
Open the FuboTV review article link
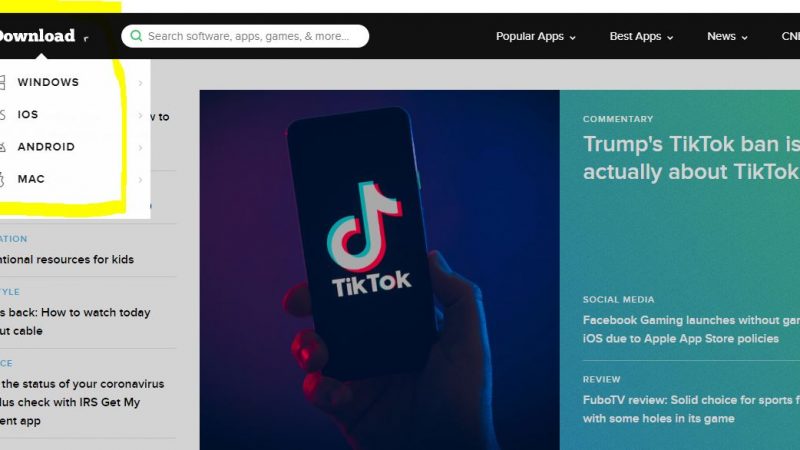[691, 409]
